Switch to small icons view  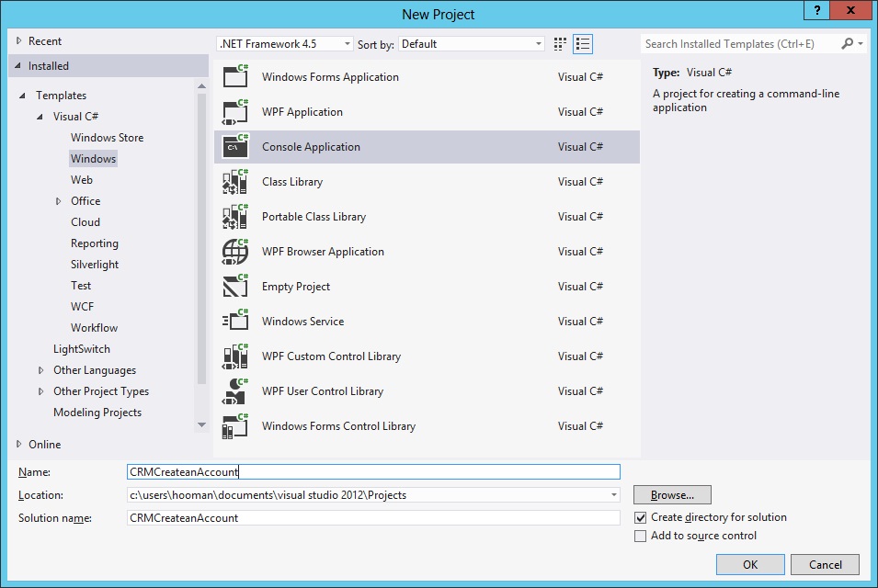click(x=560, y=43)
